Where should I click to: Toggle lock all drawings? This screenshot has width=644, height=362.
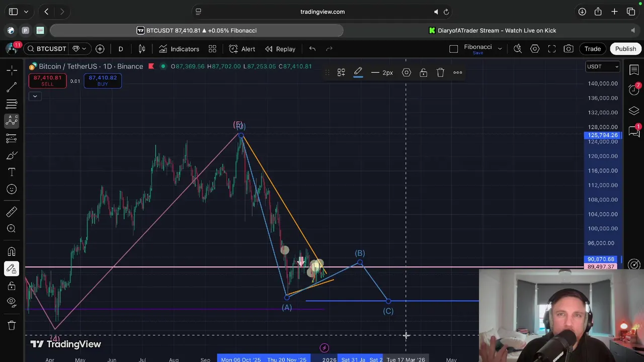tap(12, 286)
